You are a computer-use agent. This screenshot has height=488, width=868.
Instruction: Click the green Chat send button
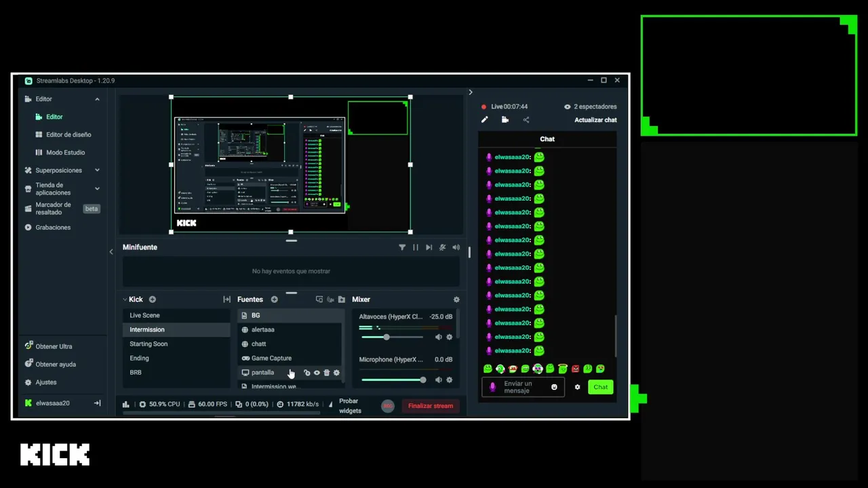pyautogui.click(x=601, y=387)
